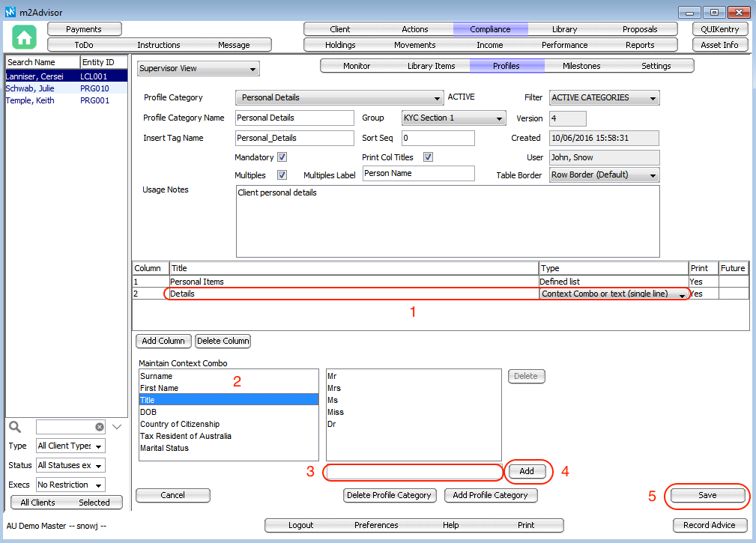Click the new combo value text field

(x=414, y=472)
